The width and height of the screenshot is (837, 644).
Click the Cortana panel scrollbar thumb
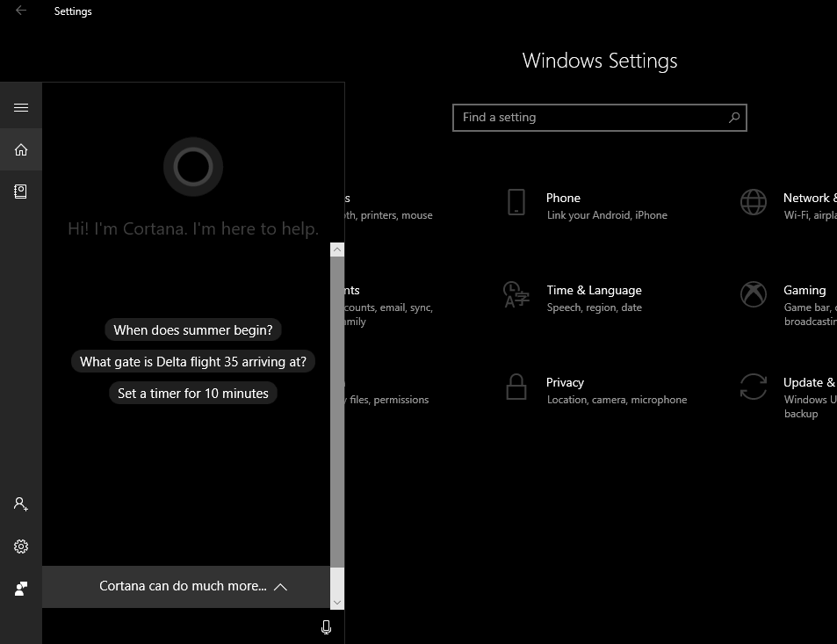337,411
